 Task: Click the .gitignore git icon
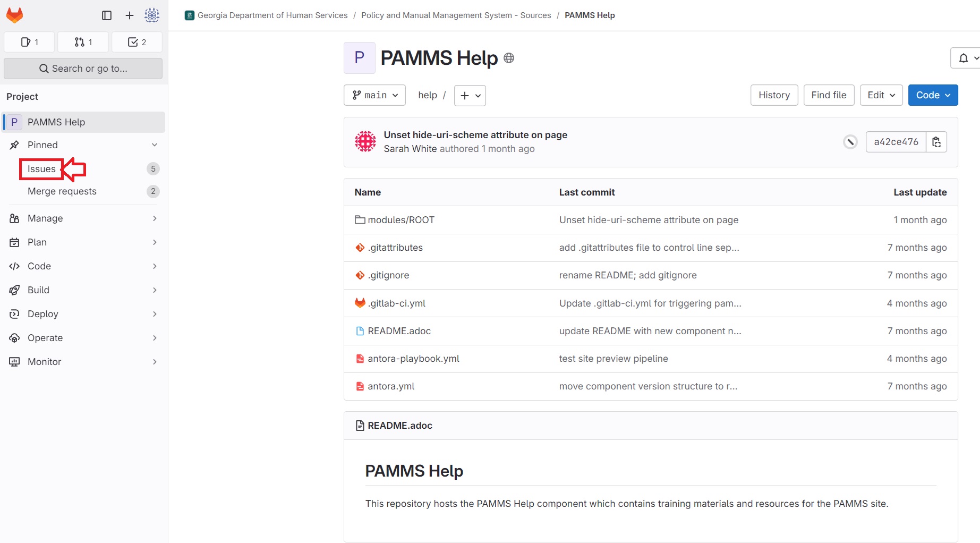[x=360, y=275]
